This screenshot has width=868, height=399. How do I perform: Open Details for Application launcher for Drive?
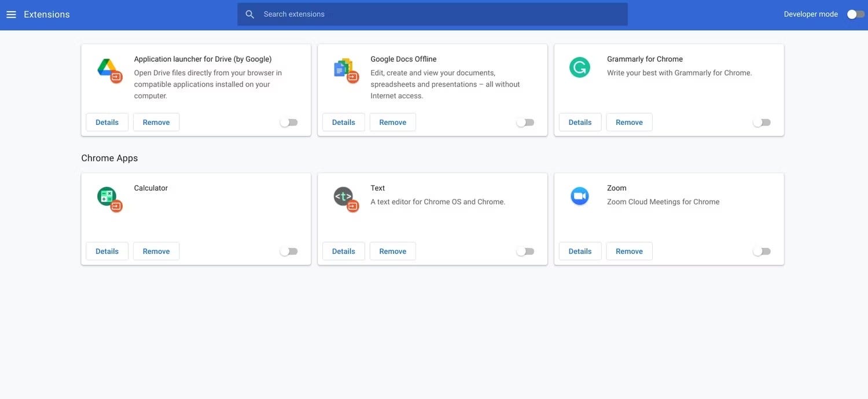click(x=107, y=121)
